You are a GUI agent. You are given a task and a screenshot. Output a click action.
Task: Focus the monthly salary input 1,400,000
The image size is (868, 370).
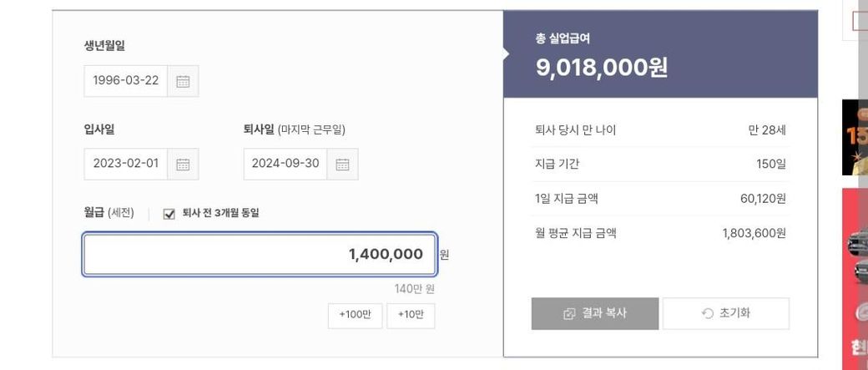point(259,255)
